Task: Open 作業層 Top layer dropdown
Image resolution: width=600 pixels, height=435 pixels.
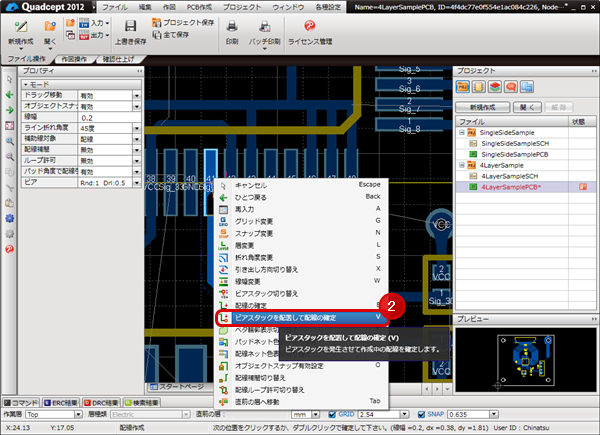Action: click(x=78, y=414)
